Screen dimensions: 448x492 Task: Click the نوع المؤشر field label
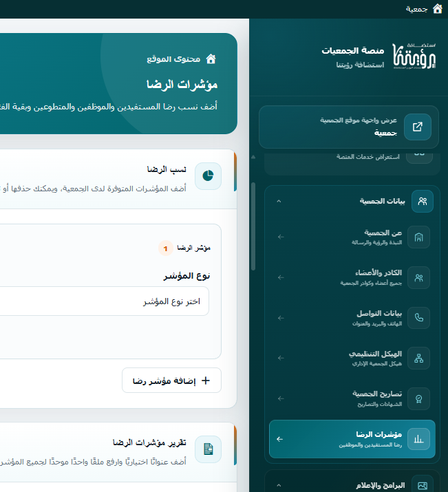pyautogui.click(x=186, y=276)
